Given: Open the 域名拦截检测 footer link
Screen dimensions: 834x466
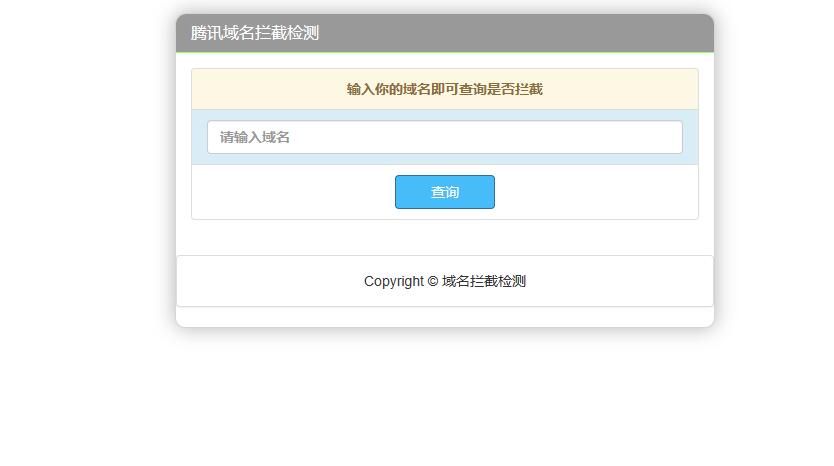Looking at the screenshot, I should pyautogui.click(x=484, y=281).
